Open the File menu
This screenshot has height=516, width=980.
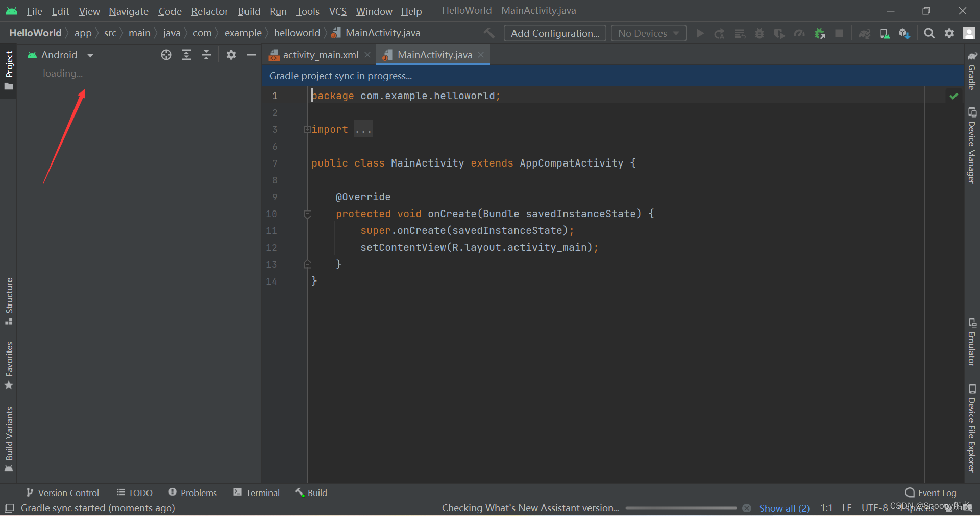[34, 11]
